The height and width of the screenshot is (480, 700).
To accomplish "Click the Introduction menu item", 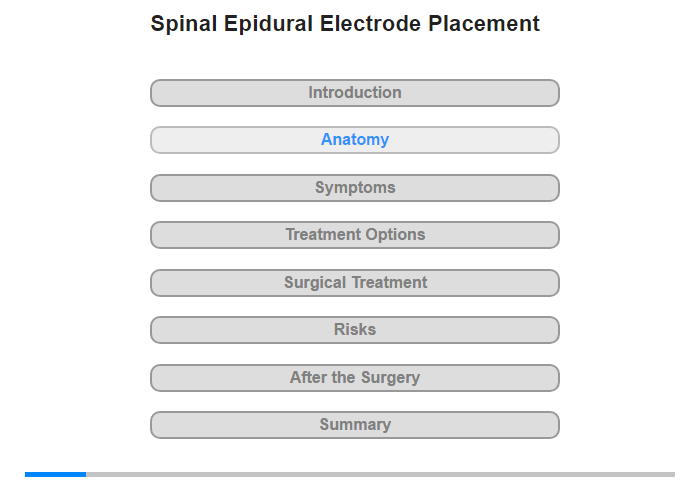I will point(354,93).
